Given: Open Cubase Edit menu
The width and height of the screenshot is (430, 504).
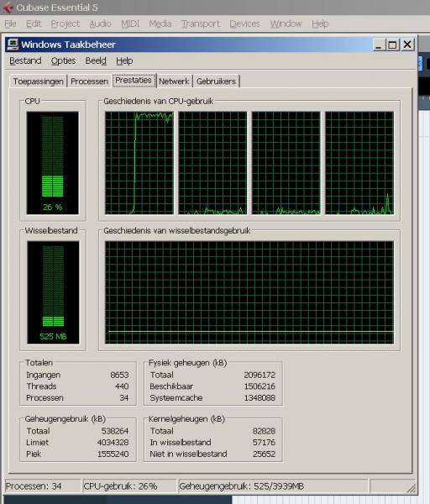Looking at the screenshot, I should click(x=34, y=24).
